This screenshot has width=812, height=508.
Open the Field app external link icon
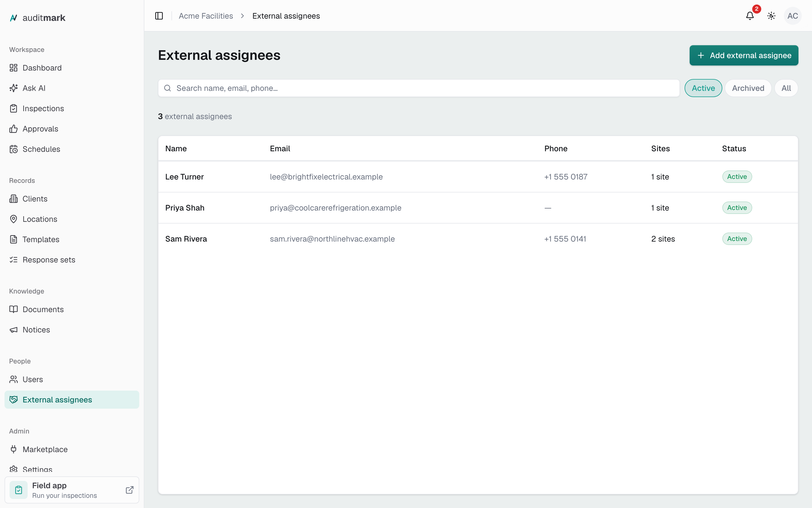coord(129,490)
